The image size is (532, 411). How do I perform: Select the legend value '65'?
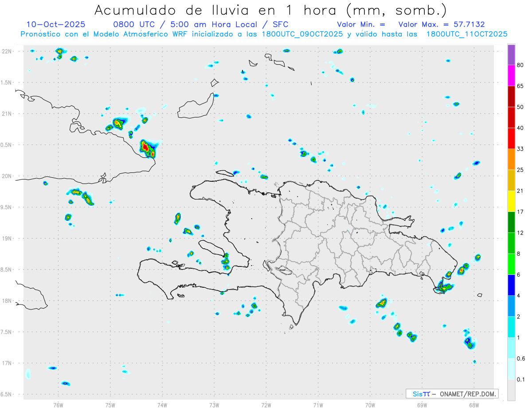point(520,86)
